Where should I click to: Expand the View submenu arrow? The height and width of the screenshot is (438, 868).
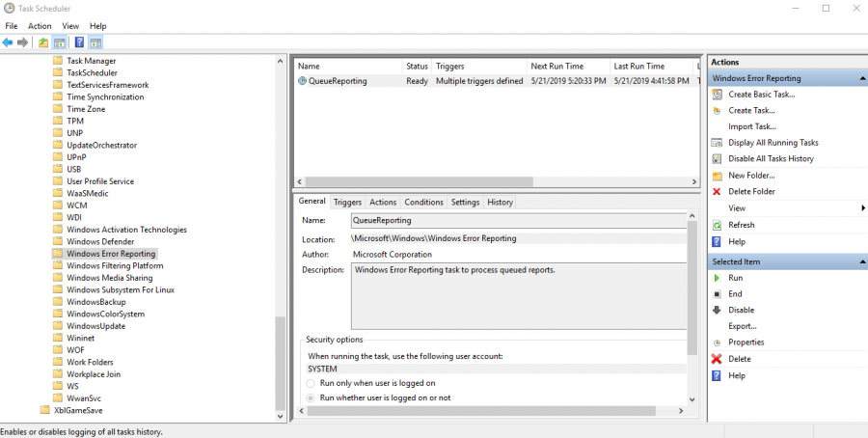point(863,208)
